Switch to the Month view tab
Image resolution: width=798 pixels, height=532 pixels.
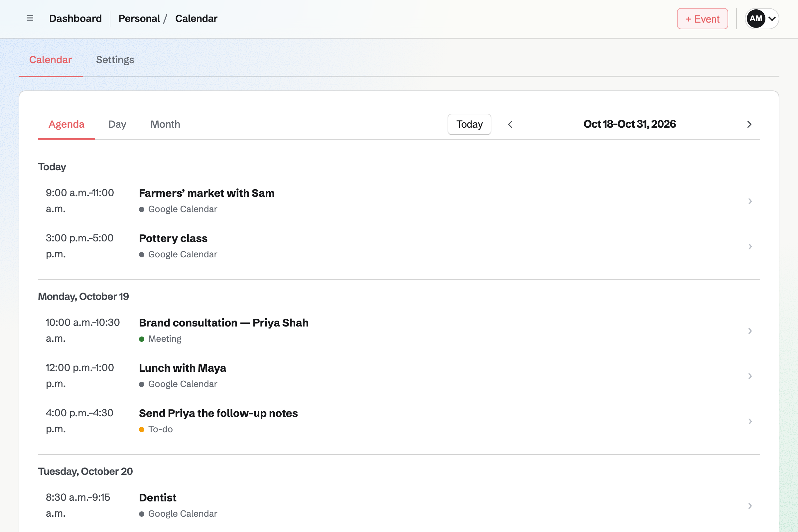[165, 124]
